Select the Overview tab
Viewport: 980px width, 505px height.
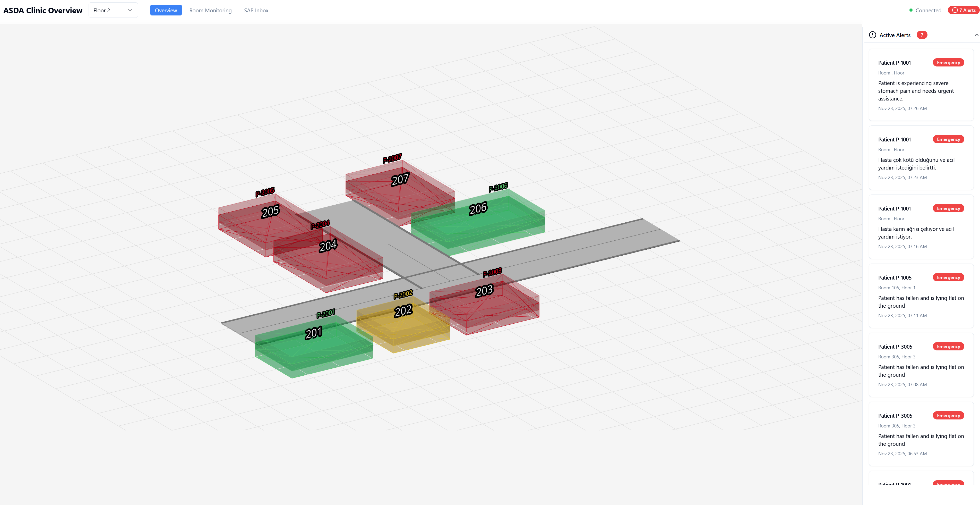pos(166,10)
